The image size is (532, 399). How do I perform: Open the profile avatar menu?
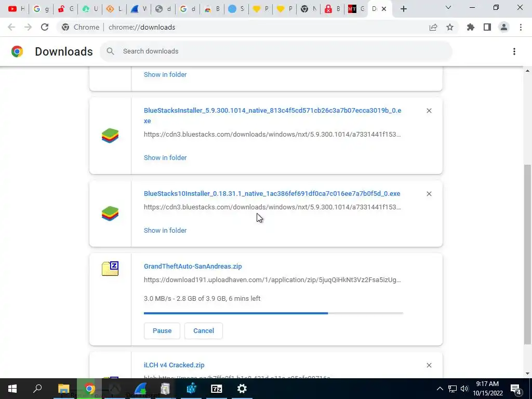[504, 27]
